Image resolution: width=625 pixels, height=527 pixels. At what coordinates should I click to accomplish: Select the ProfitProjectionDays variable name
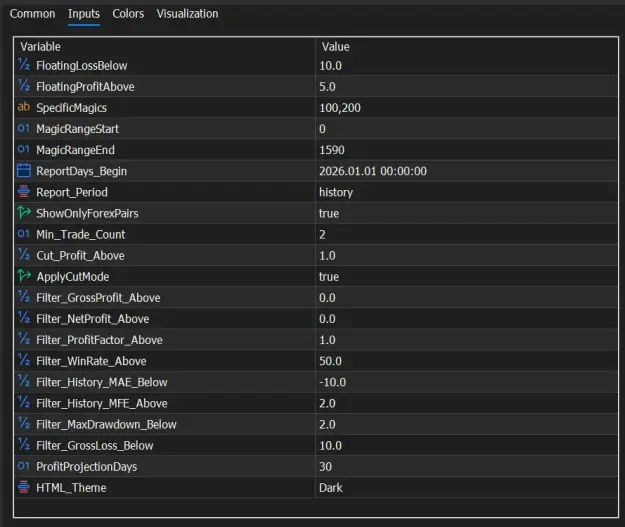(x=86, y=467)
